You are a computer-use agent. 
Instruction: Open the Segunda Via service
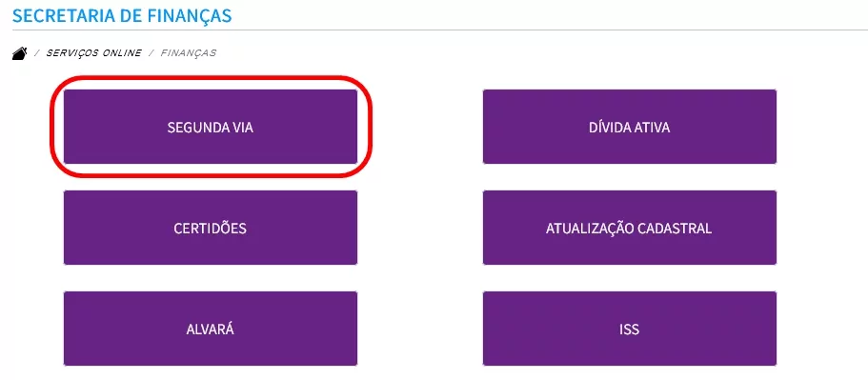211,127
